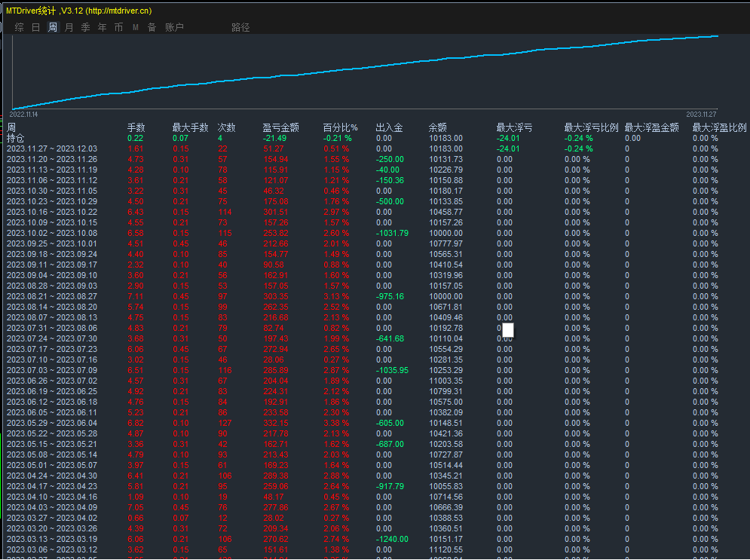Open the 账户 account tab
The height and width of the screenshot is (560, 750).
pyautogui.click(x=174, y=28)
